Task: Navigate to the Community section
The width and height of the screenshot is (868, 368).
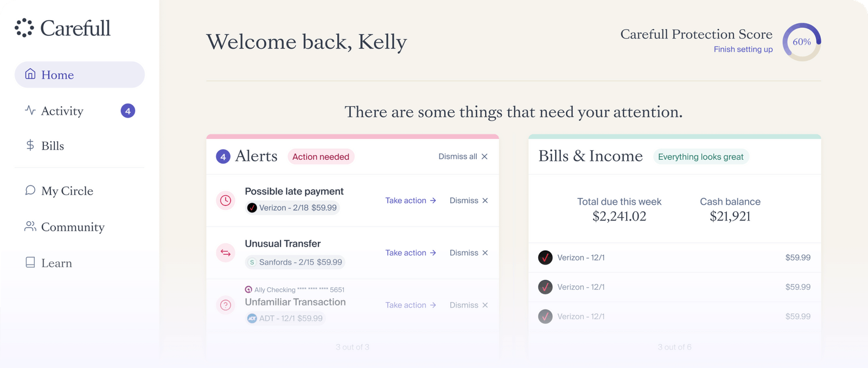Action: 73,227
